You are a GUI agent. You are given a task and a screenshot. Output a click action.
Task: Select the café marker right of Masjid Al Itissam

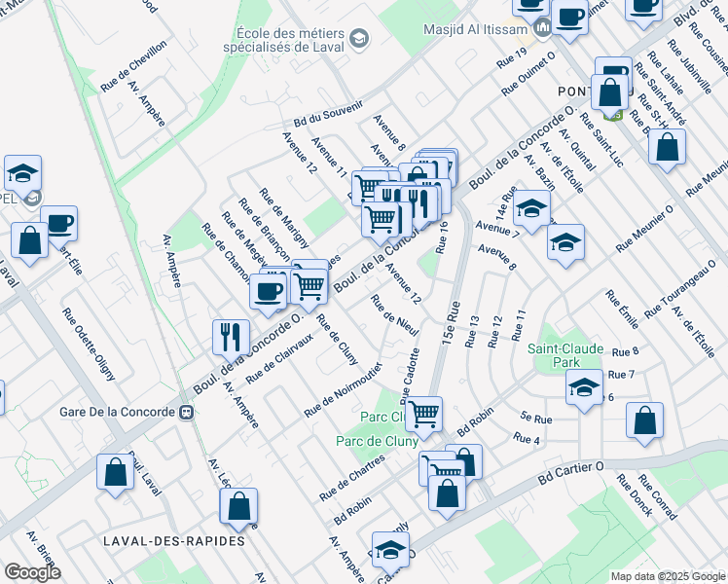click(569, 18)
